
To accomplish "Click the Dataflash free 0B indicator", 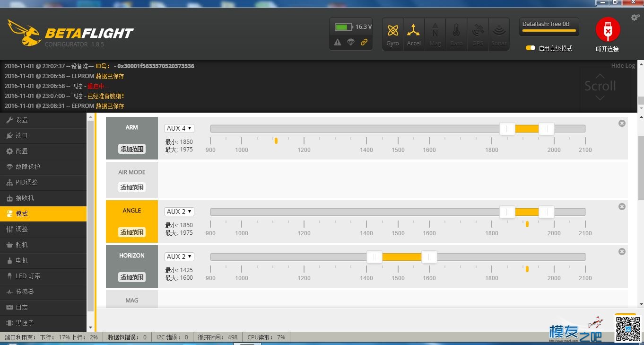I will tap(548, 27).
